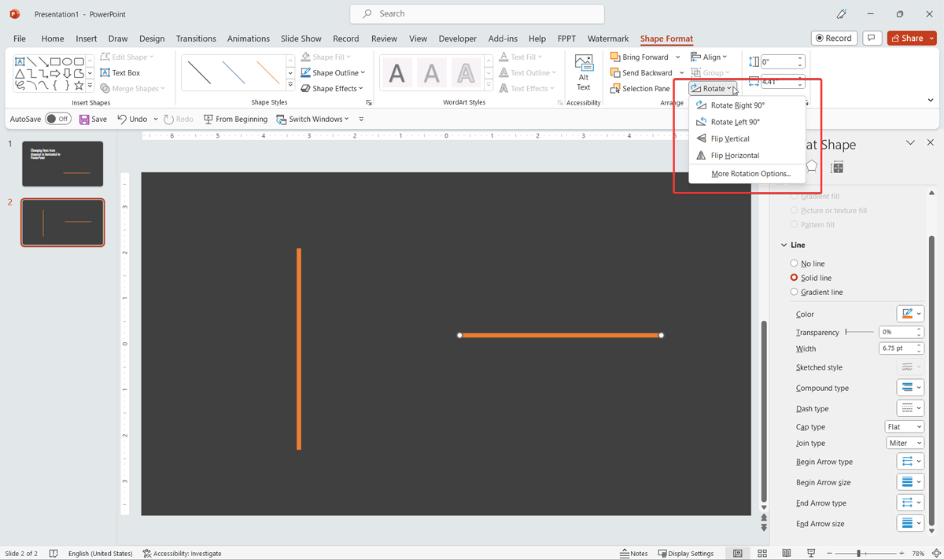Click the Record button
The height and width of the screenshot is (560, 944).
coord(834,38)
